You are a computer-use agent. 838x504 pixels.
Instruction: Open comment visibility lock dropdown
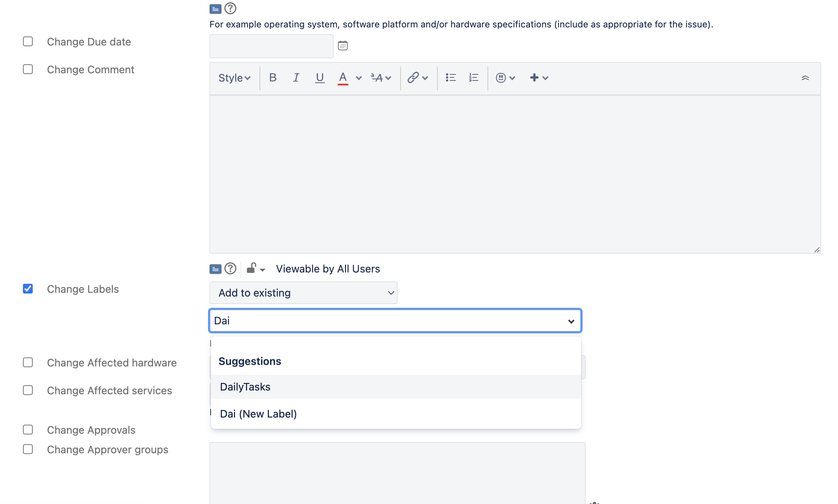(x=256, y=269)
